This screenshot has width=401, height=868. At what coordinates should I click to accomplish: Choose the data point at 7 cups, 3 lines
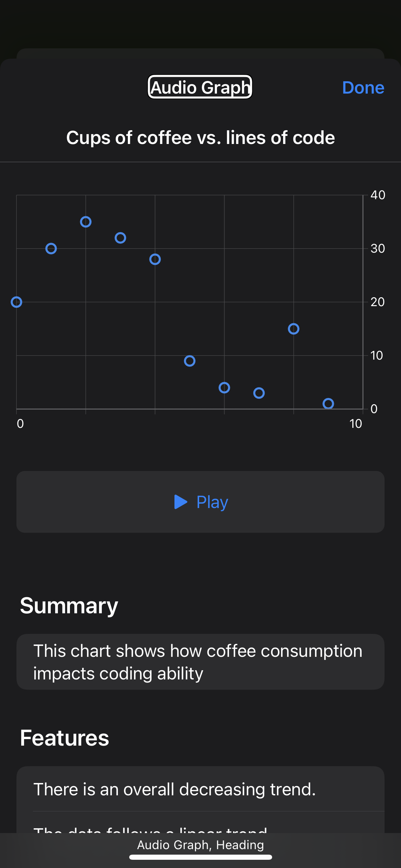point(259,393)
